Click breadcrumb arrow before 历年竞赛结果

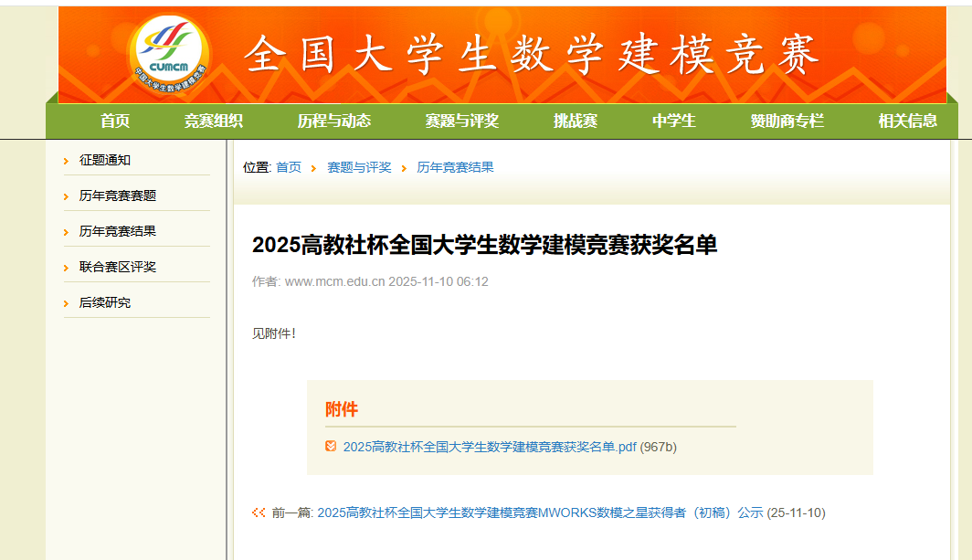click(404, 168)
